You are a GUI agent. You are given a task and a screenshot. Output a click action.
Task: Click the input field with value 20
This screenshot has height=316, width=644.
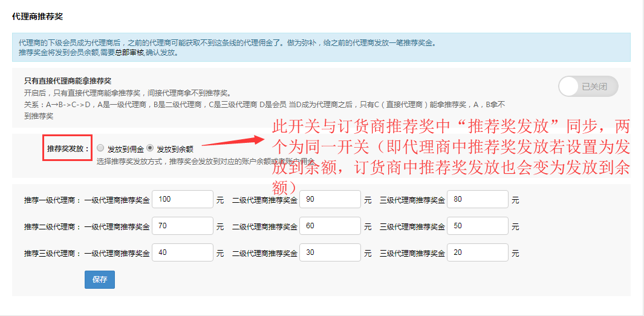click(477, 252)
